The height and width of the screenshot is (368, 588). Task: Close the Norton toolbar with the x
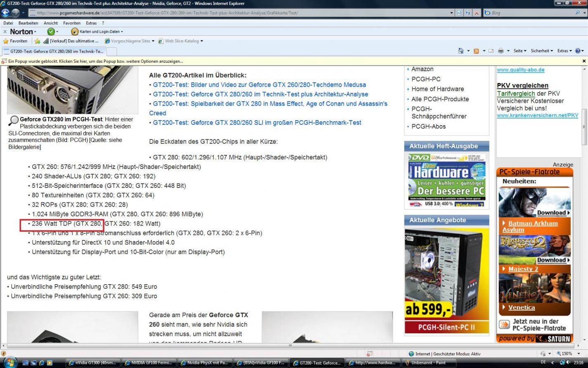(5, 31)
